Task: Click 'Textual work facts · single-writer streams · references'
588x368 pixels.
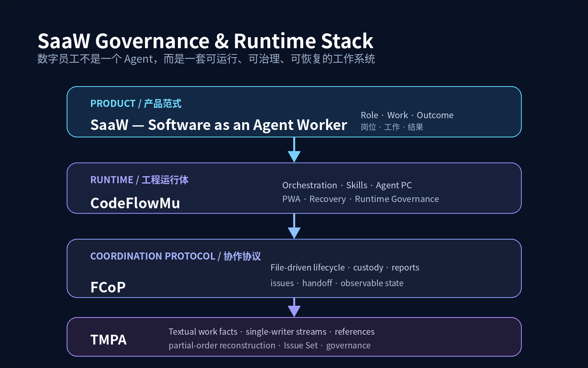Action: [x=272, y=332]
